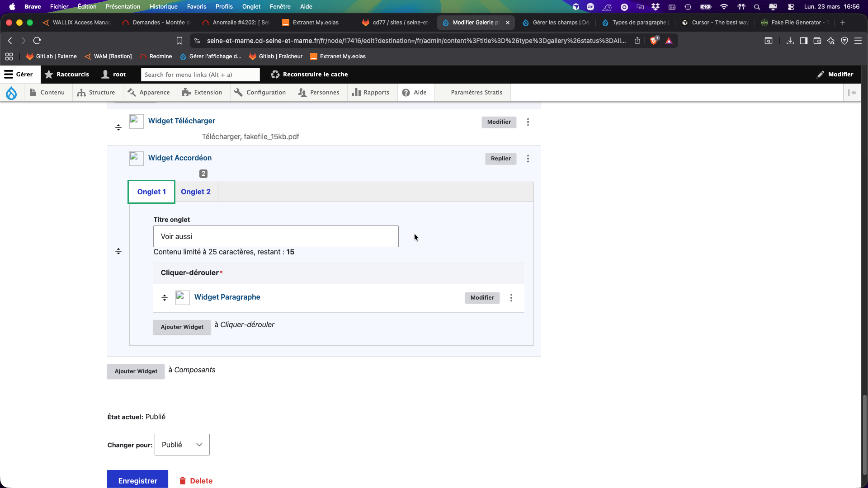This screenshot has width=868, height=488.
Task: Bookmark this page with bookmark icon
Action: [x=179, y=41]
